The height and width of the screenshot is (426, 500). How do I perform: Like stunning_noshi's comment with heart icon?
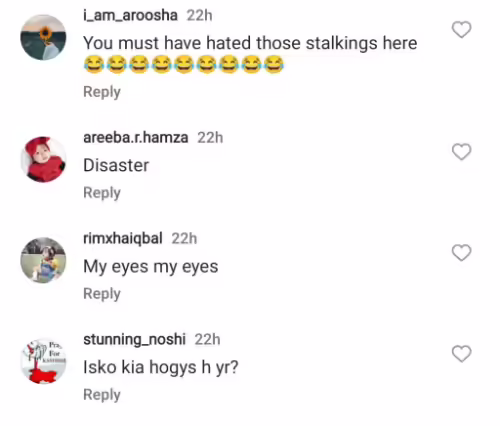point(461,354)
